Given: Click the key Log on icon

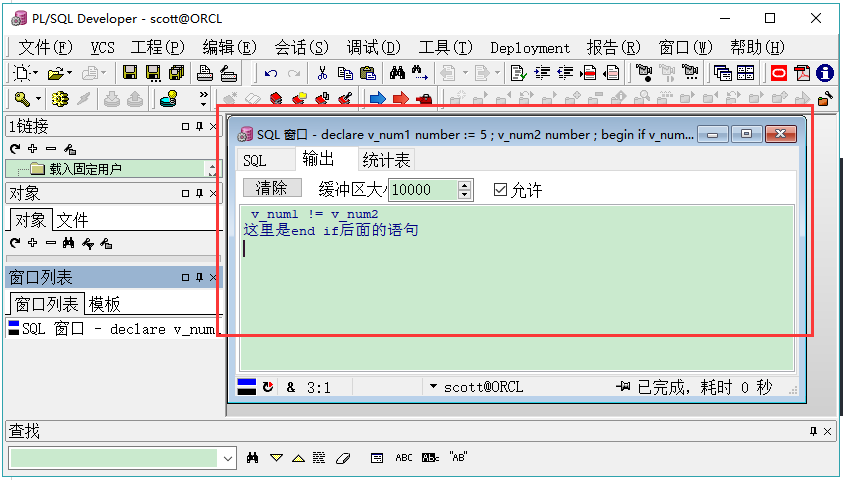Looking at the screenshot, I should 22,98.
